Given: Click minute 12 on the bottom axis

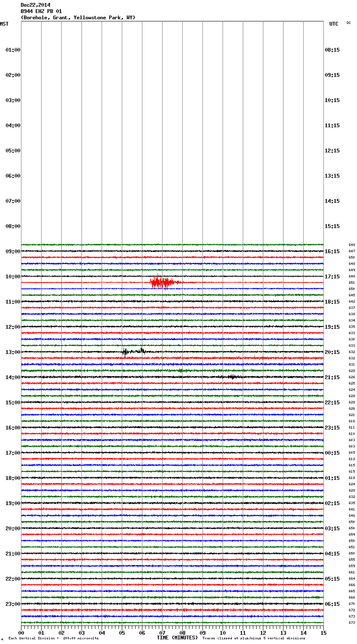Looking at the screenshot, I should [263, 633].
